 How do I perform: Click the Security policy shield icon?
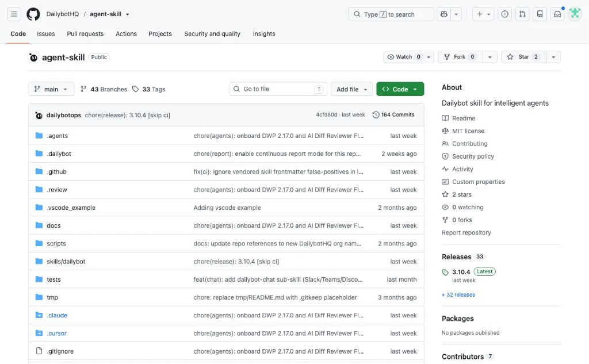coord(445,156)
